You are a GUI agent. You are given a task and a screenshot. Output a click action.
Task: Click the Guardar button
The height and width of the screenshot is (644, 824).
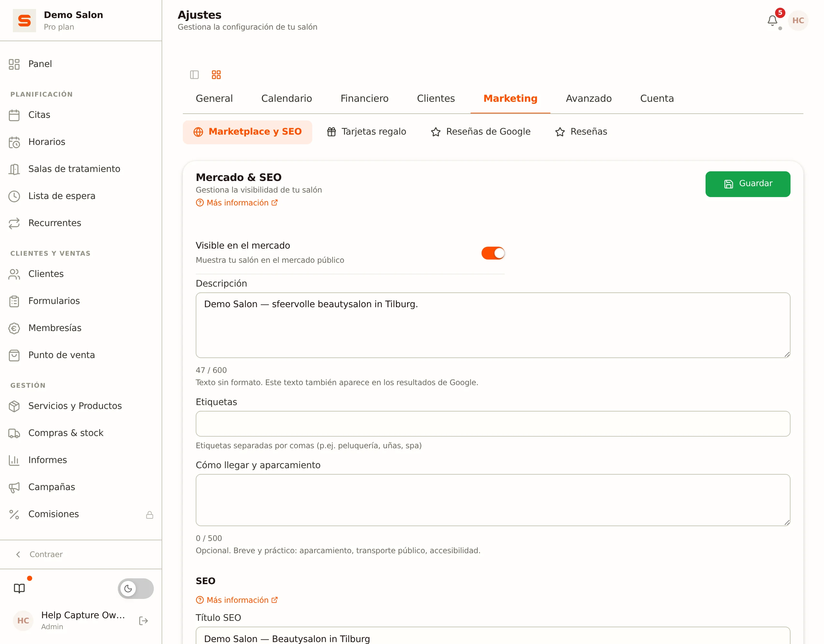click(x=747, y=184)
